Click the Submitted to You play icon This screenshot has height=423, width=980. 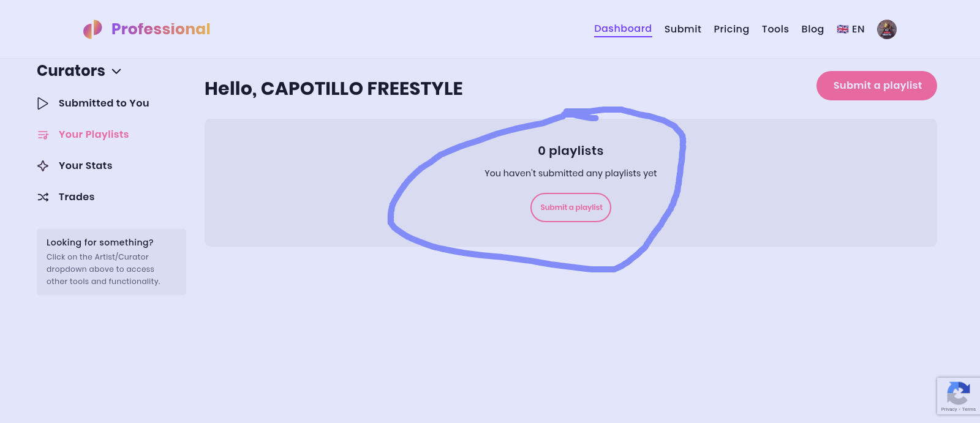(43, 103)
